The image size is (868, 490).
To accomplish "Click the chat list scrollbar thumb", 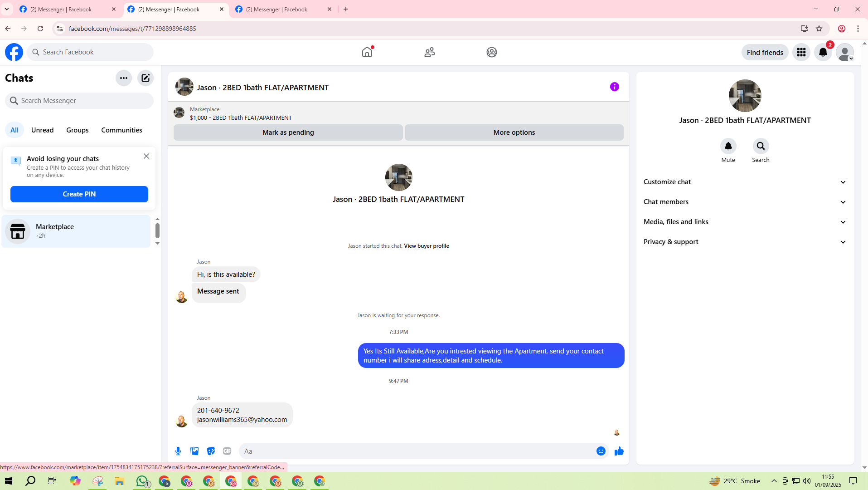I will pos(157,230).
